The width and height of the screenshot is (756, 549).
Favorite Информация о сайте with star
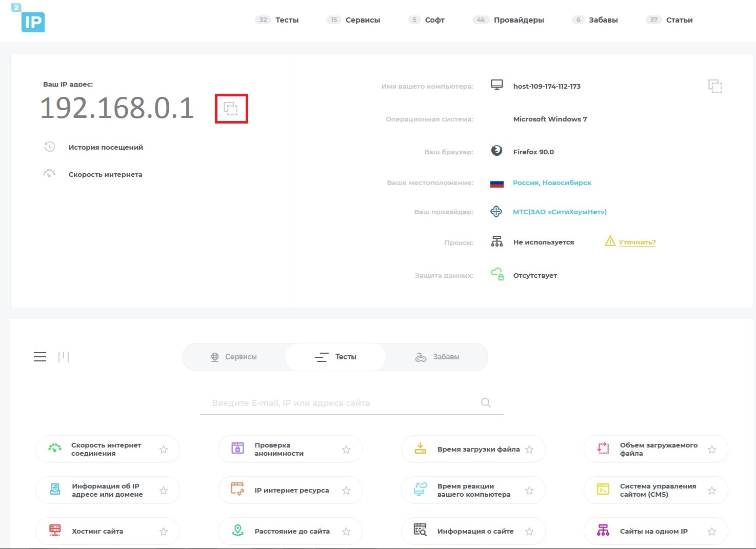[529, 532]
